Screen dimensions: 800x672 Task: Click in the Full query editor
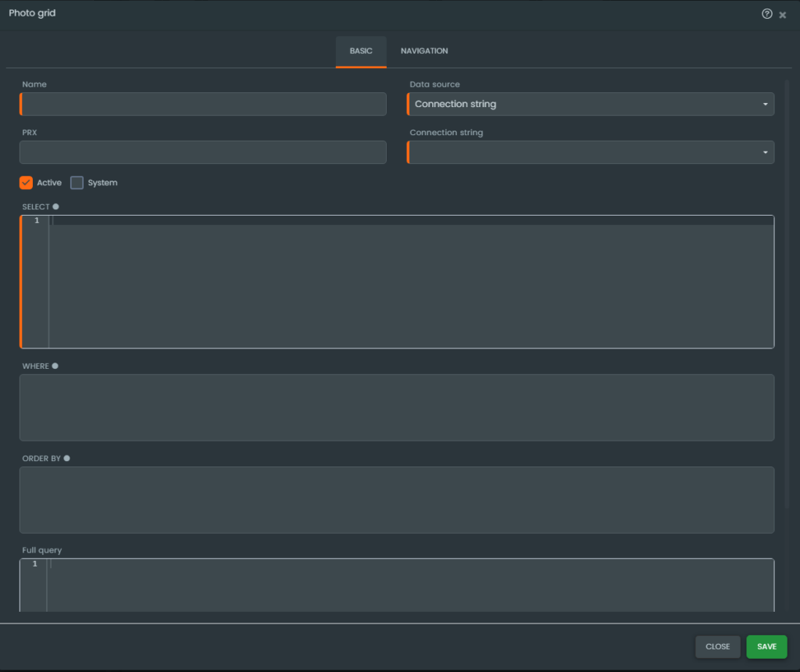[x=410, y=586]
